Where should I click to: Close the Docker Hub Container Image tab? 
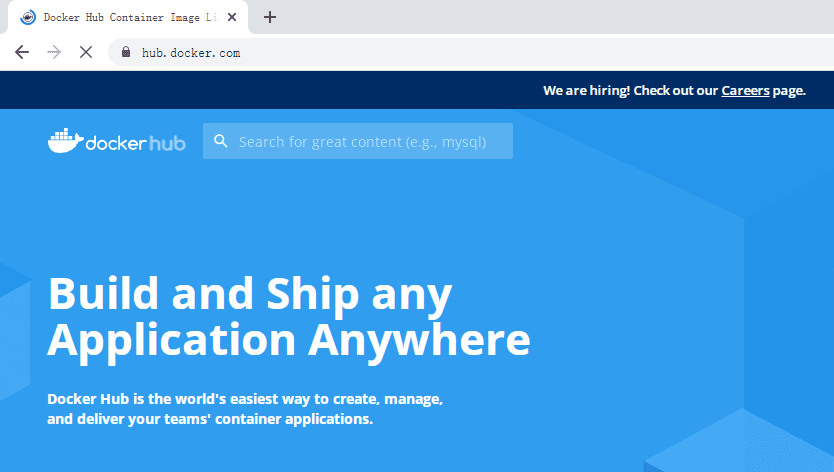pyautogui.click(x=232, y=17)
